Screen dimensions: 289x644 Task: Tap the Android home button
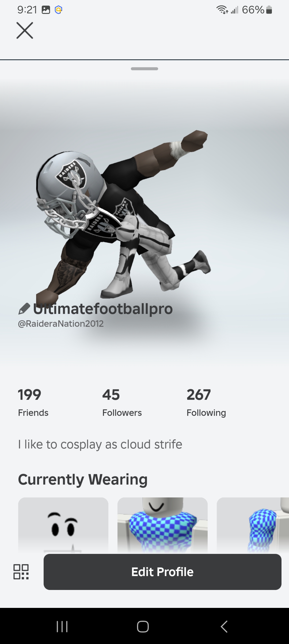pyautogui.click(x=143, y=626)
